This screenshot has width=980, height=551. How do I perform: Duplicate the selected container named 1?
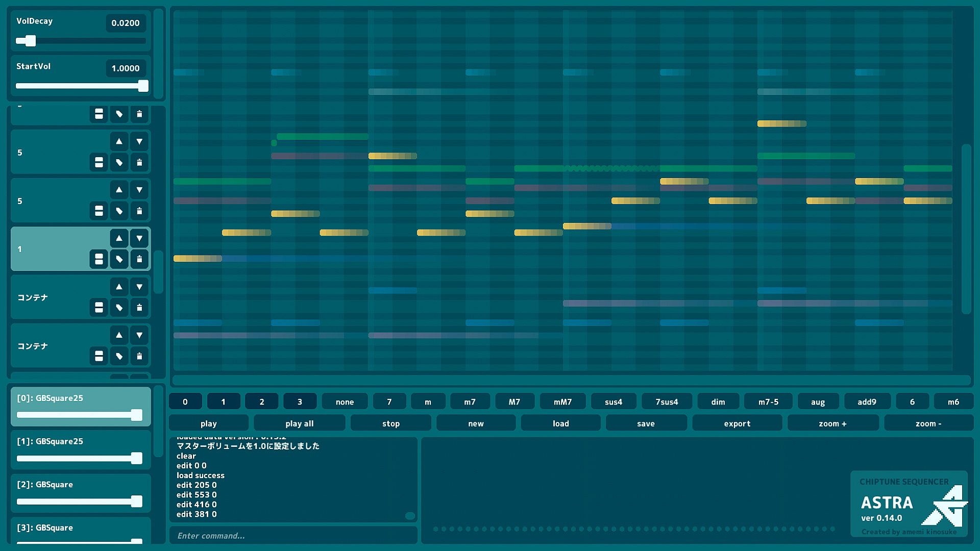coord(99,259)
